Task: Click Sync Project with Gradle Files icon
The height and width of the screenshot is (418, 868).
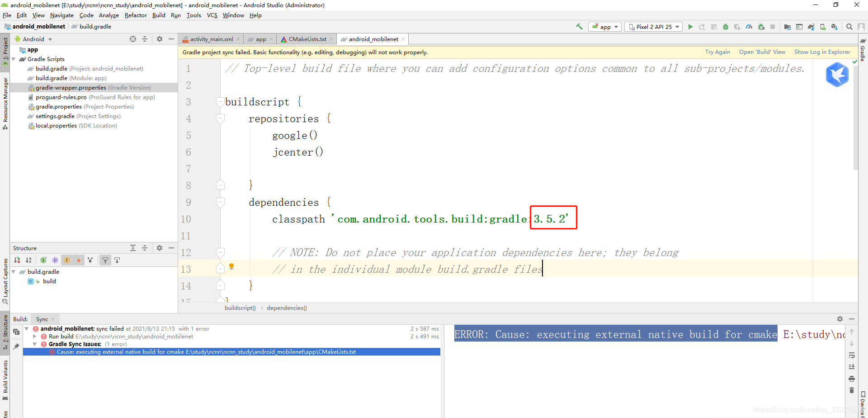Action: pyautogui.click(x=811, y=27)
